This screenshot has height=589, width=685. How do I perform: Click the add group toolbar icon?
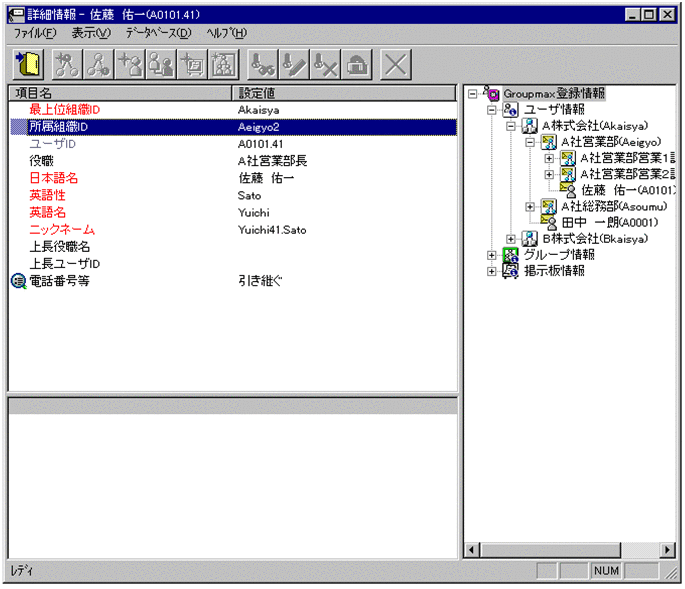coord(224,65)
